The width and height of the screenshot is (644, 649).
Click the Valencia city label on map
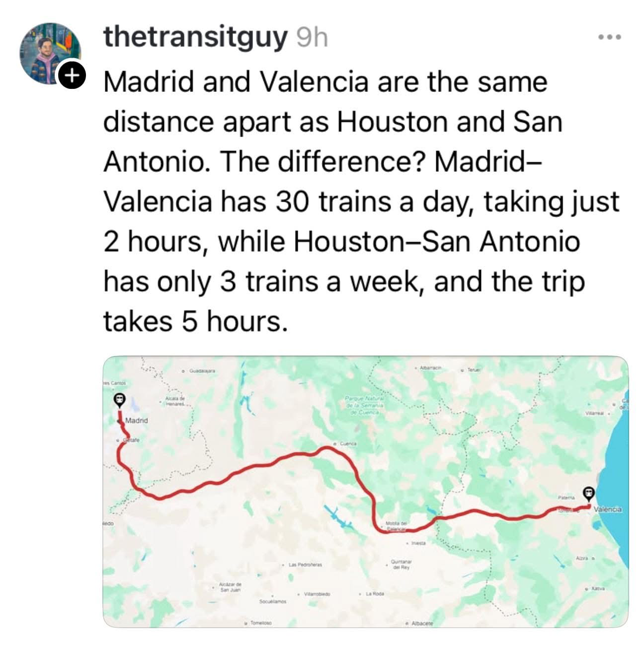point(607,509)
